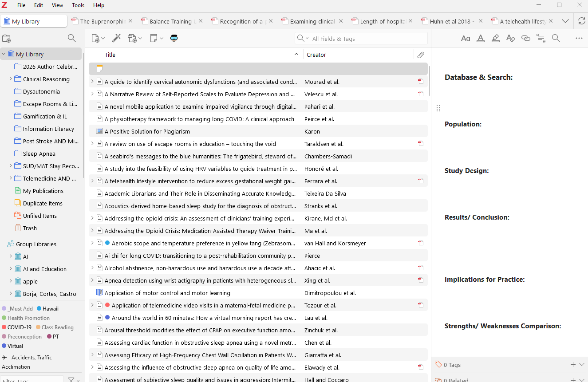This screenshot has height=382, width=588.
Task: Toggle the PT tag filter
Action: pyautogui.click(x=53, y=336)
